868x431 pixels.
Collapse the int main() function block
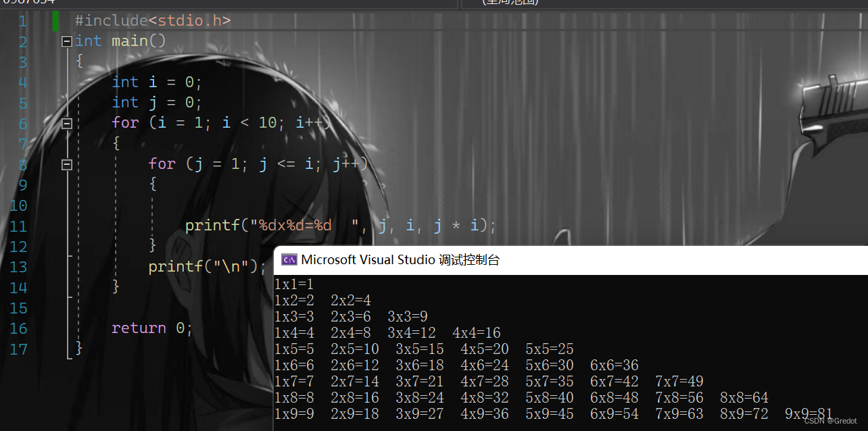[x=66, y=42]
